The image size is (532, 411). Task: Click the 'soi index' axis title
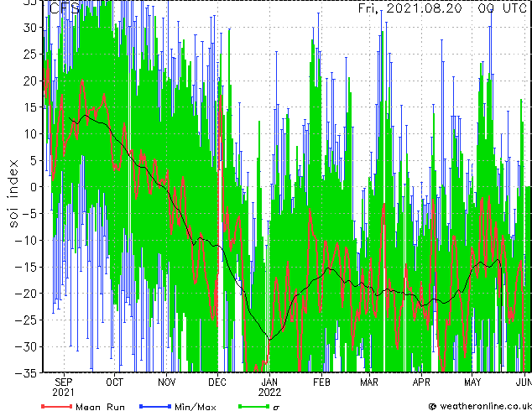coord(13,194)
